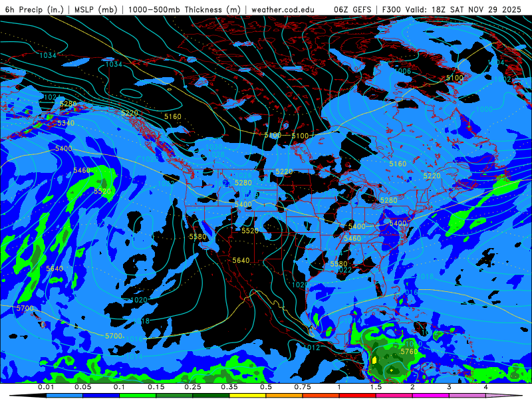Click the '1000-500mb Thickness (m)' header label
This screenshot has width=532, height=399.
click(184, 9)
